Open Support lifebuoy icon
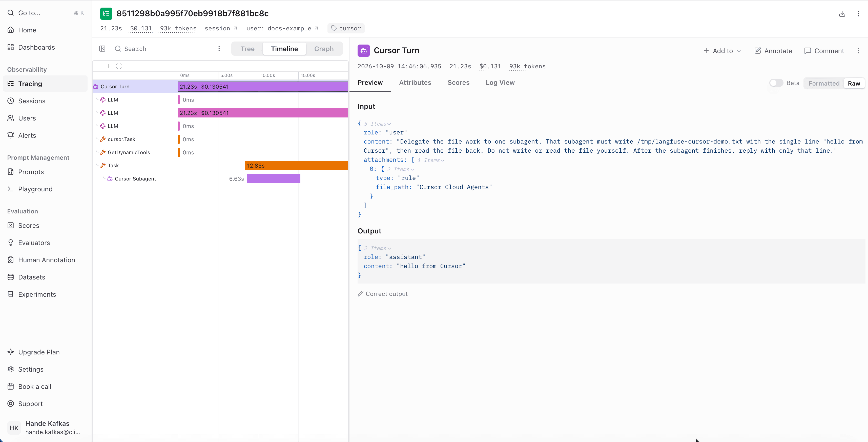Viewport: 868px width, 442px height. click(x=11, y=404)
